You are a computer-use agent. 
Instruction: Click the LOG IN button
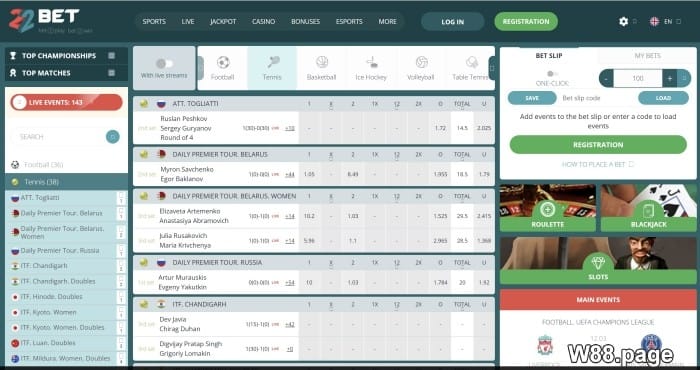[453, 21]
